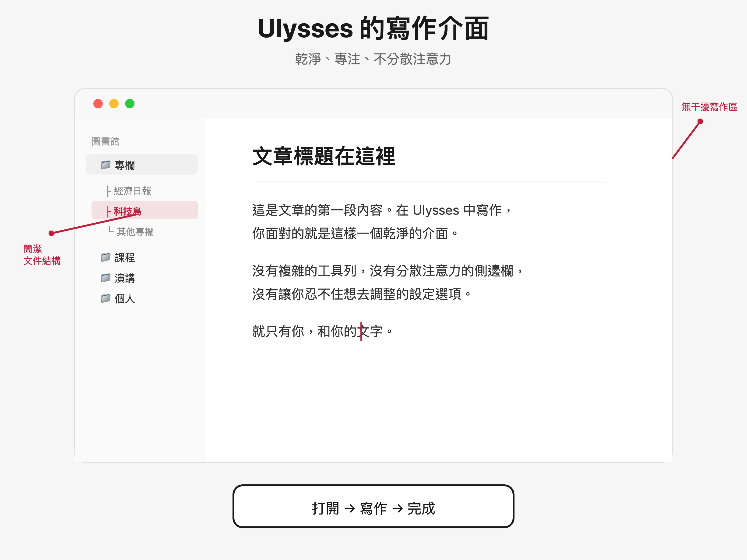Toggle selection of the 科技島 column
The width and height of the screenshot is (747, 560).
click(128, 211)
